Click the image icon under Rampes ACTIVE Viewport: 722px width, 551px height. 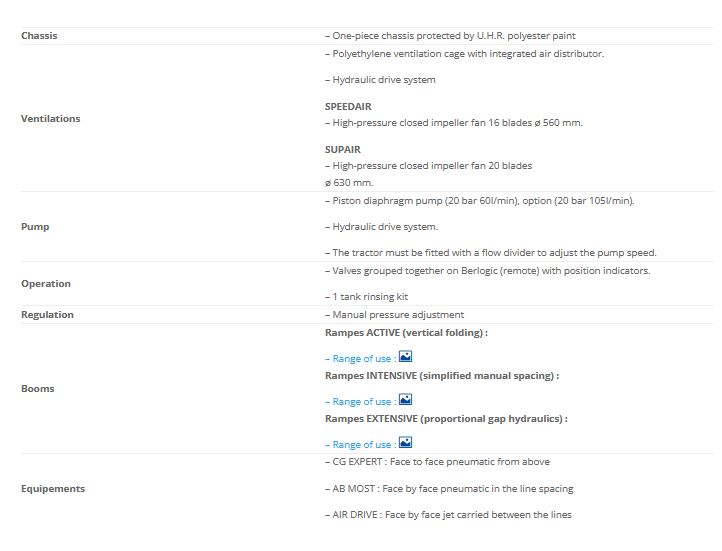point(405,356)
